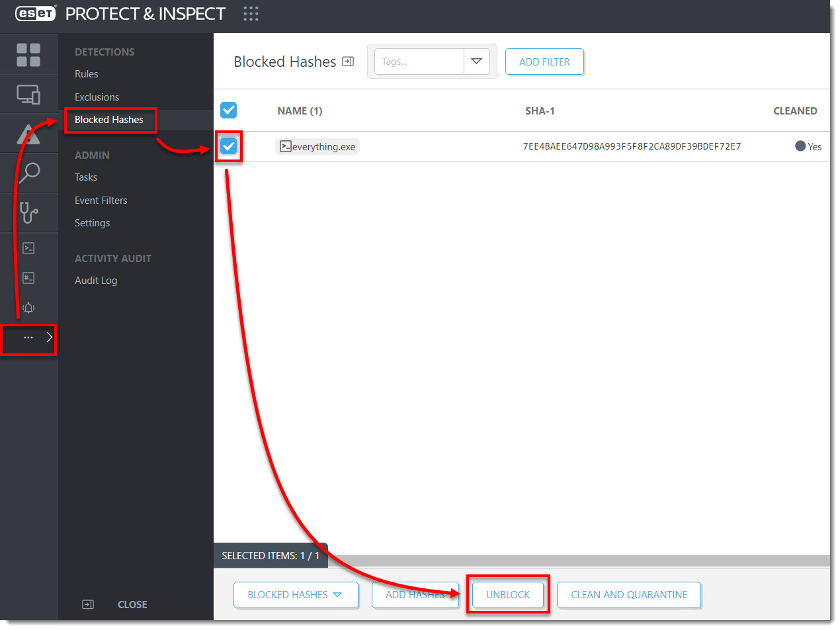Open Audit Log under Activity Audit
The width and height of the screenshot is (840, 630).
[96, 281]
